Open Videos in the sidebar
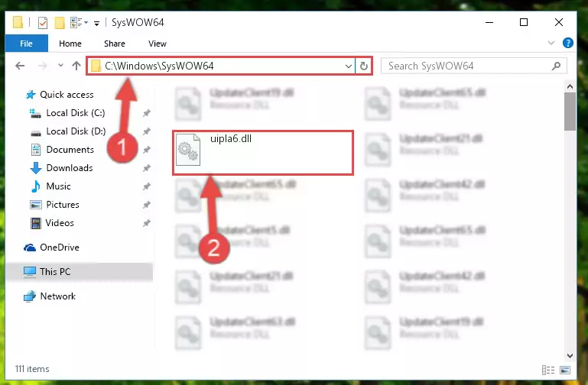This screenshot has height=385, width=588. tap(60, 223)
